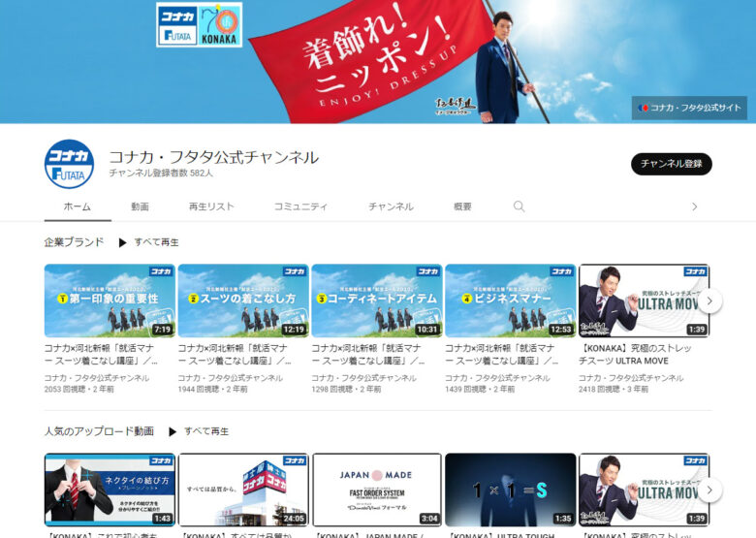Click play-all triangle beside 人気のアップロード動画
The image size is (756, 538).
click(173, 431)
